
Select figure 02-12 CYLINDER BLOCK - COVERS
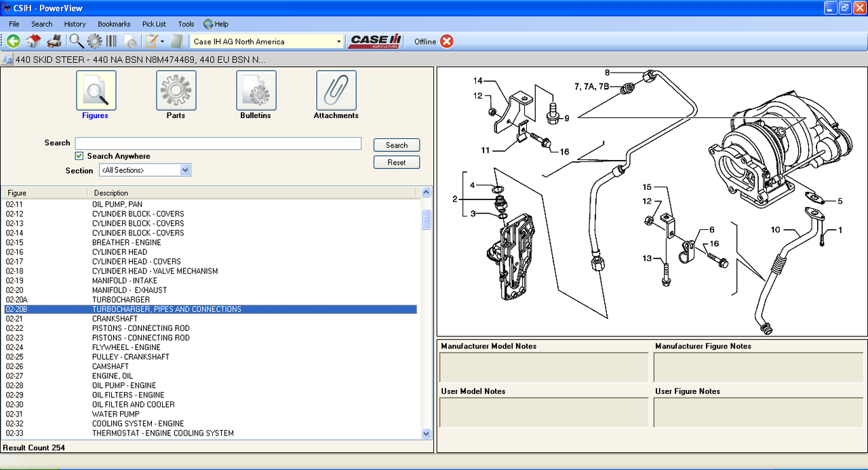(210, 214)
